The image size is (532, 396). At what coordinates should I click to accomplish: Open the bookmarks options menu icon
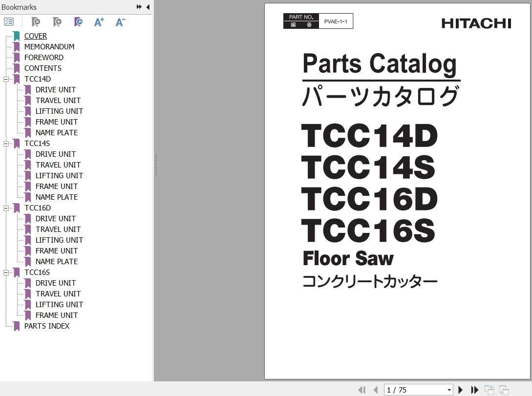tap(8, 22)
